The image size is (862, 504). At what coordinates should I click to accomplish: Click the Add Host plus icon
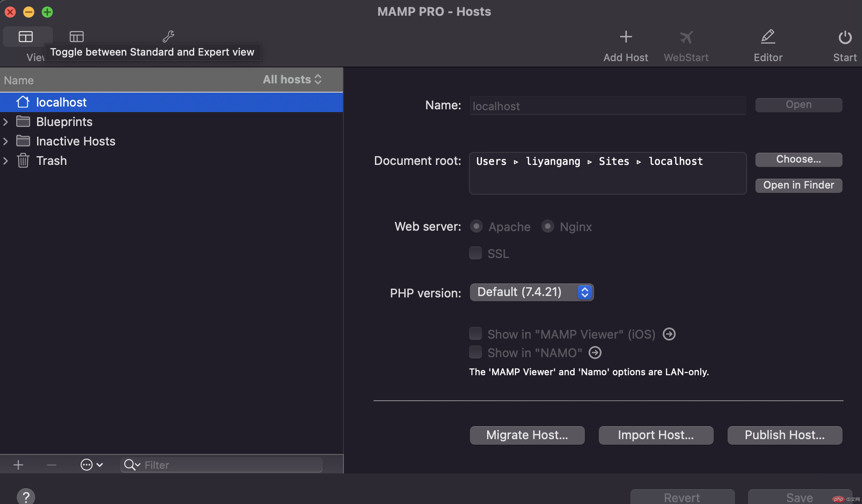pos(626,37)
